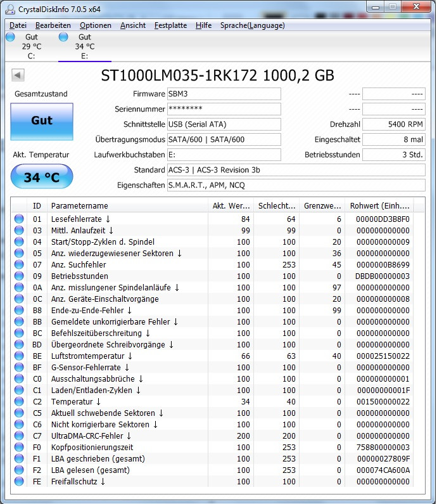The image size is (437, 504).
Task: Click status orb of Geräte-Einschaltvorgänge row
Action: [x=19, y=299]
